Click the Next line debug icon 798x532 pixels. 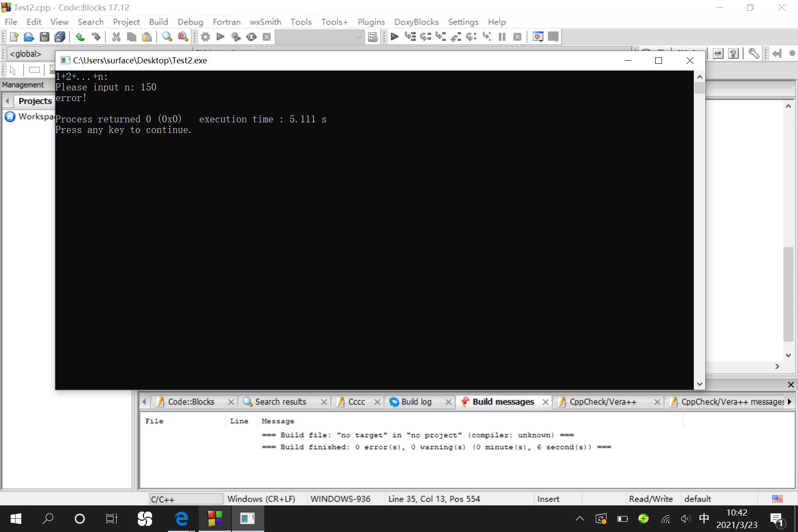pos(426,36)
